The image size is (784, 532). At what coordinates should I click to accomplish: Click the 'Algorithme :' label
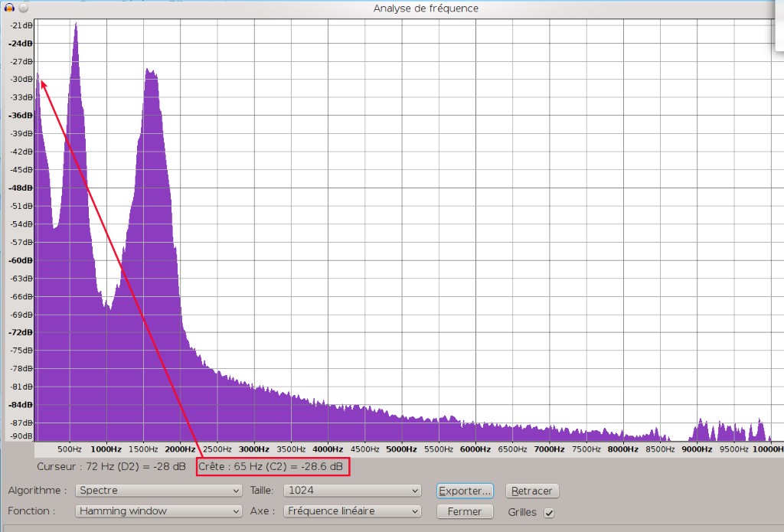point(37,491)
